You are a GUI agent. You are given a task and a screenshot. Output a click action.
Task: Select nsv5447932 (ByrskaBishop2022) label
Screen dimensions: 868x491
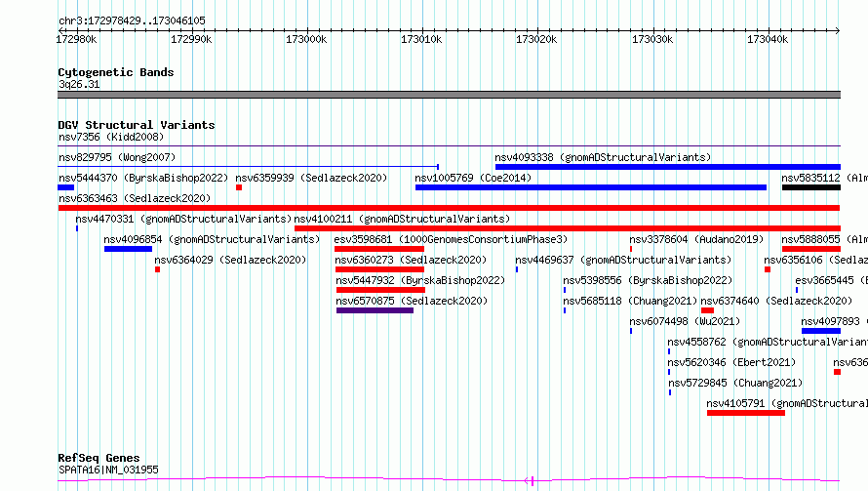(420, 280)
